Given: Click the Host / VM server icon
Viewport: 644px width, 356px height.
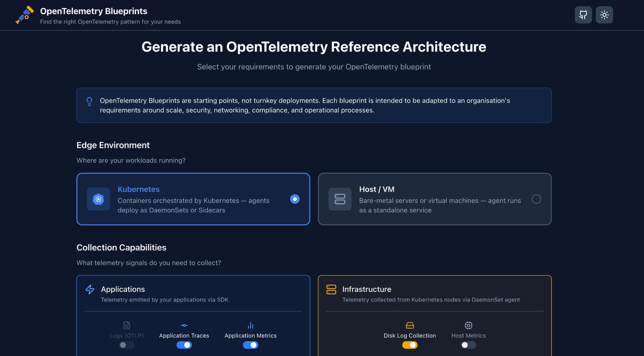Looking at the screenshot, I should click(x=340, y=199).
